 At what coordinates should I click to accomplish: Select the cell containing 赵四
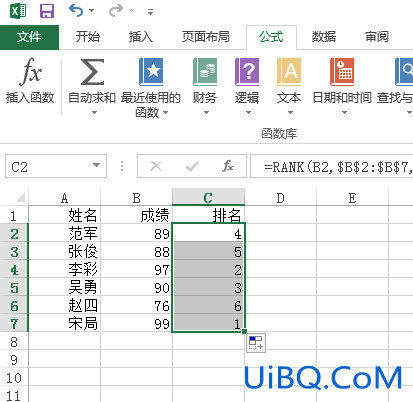pyautogui.click(x=64, y=305)
